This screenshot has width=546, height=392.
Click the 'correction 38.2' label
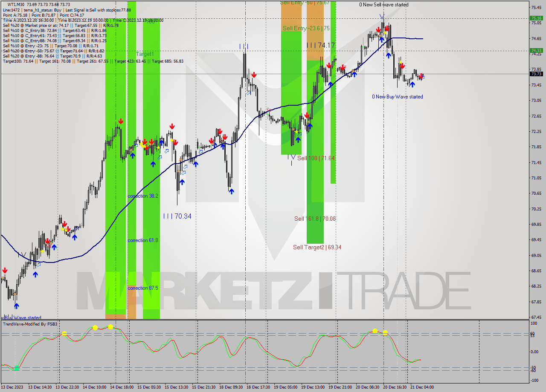143,196
